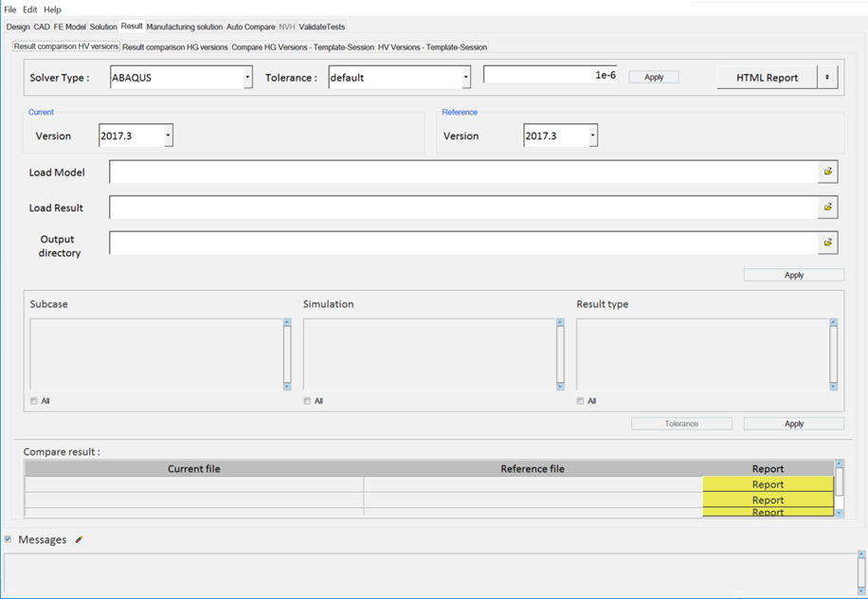
Task: Open Output directory folder browser icon
Action: pos(827,243)
